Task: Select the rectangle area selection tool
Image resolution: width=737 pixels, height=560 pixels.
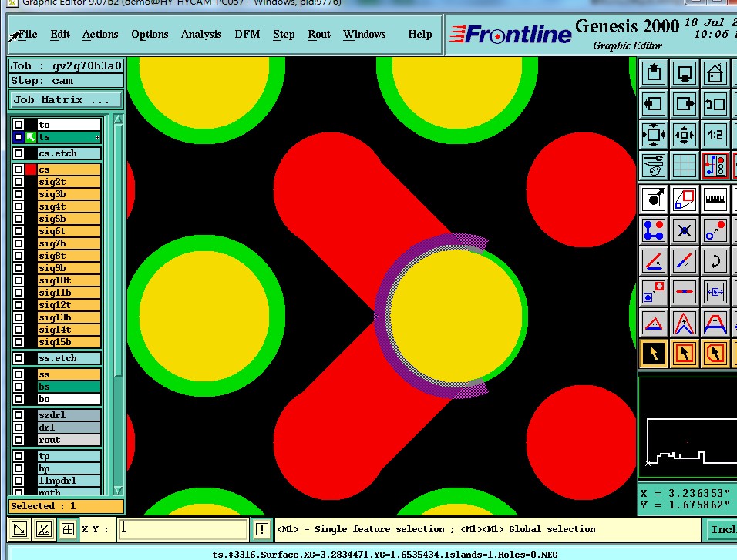Action: coord(685,354)
